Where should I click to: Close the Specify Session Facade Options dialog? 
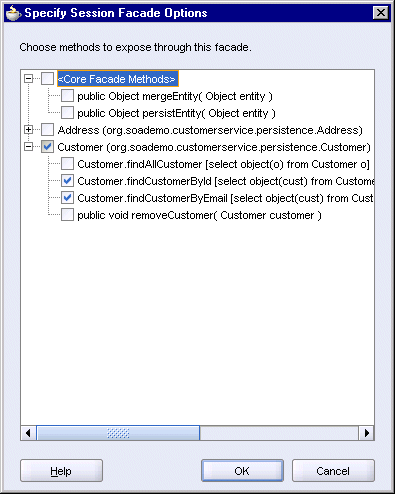coord(381,13)
